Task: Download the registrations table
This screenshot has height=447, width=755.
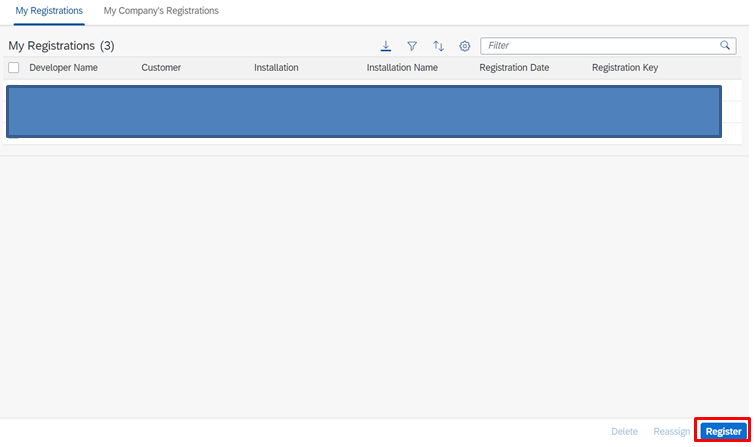Action: click(386, 46)
